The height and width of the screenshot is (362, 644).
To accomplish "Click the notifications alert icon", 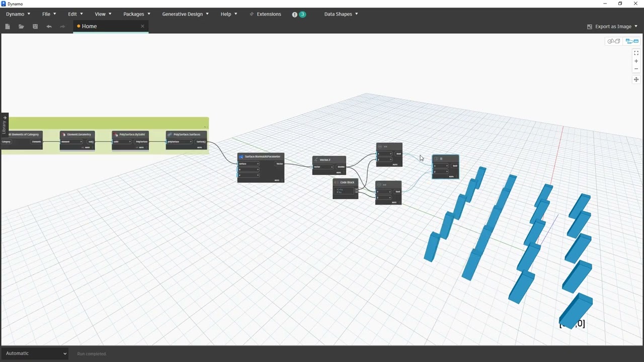I will coord(294,14).
